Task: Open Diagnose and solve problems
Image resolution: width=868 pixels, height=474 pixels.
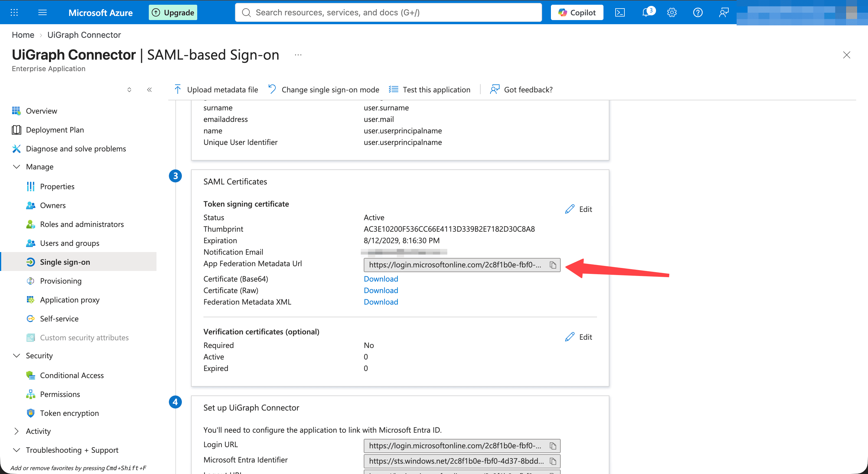Action: (x=76, y=148)
